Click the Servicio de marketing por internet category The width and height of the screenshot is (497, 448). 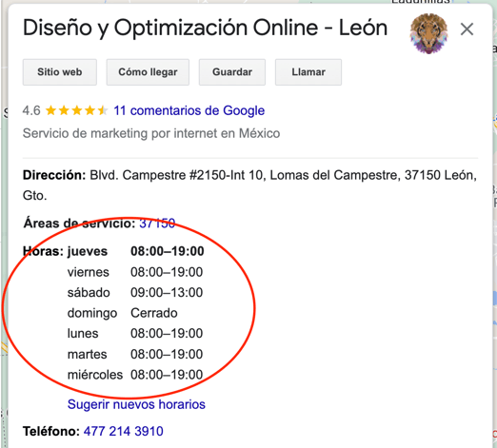tap(151, 133)
